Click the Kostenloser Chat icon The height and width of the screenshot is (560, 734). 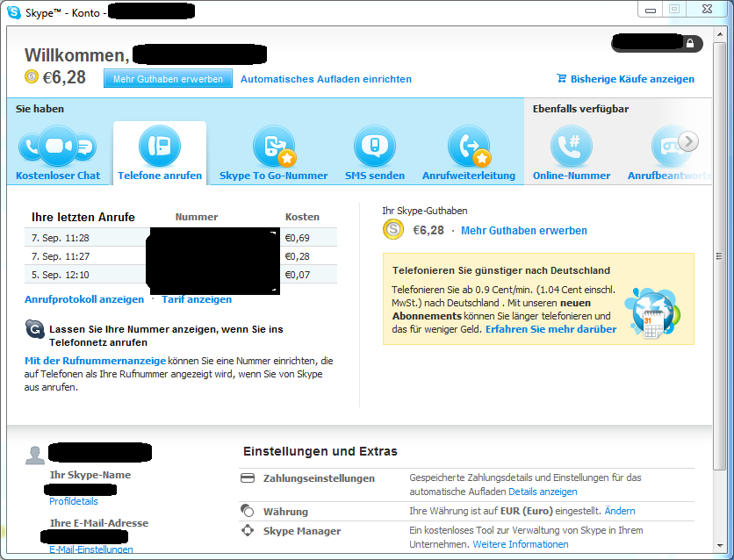coord(58,147)
